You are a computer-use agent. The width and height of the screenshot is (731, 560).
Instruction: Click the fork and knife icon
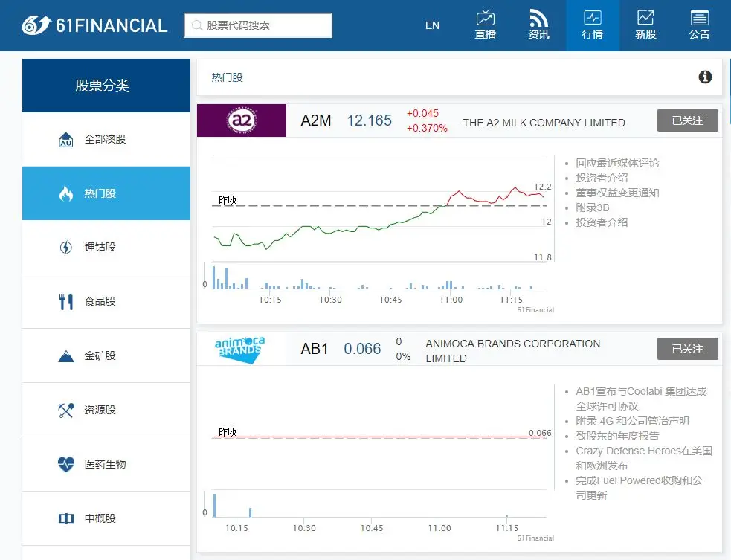click(x=65, y=302)
